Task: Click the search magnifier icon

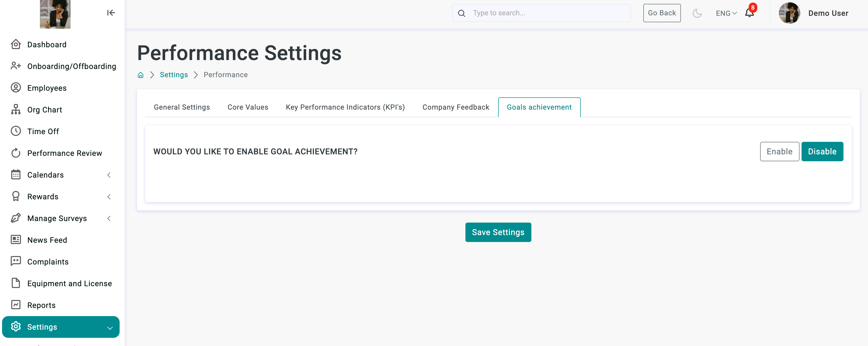Action: point(462,13)
